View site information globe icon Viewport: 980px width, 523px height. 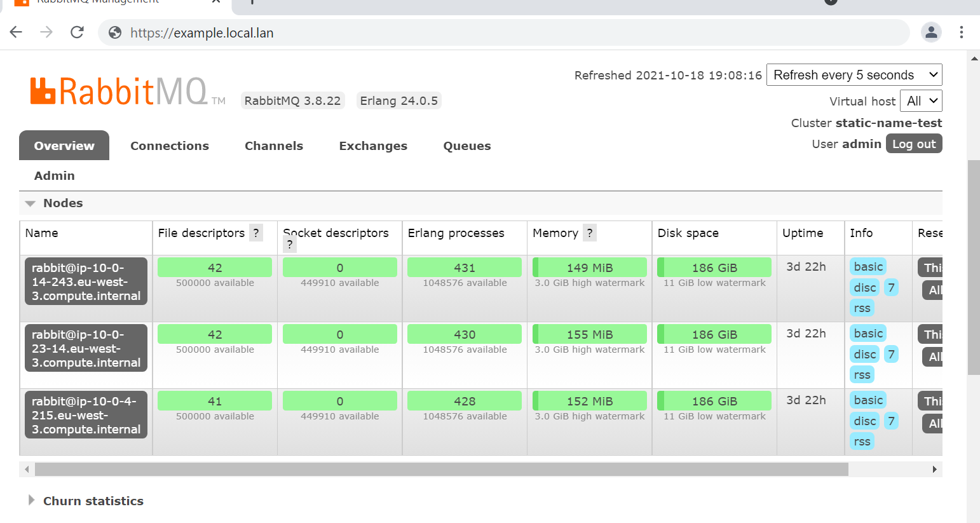pyautogui.click(x=115, y=33)
